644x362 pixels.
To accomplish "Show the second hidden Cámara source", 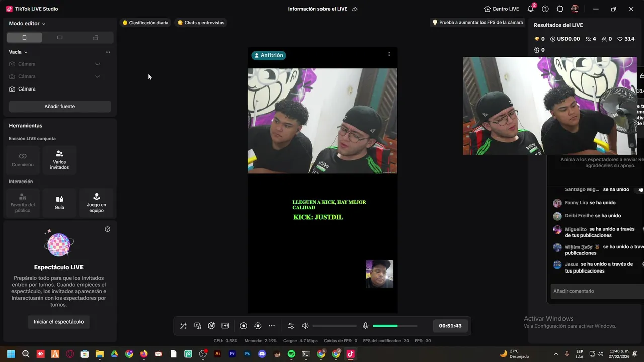I will click(98, 76).
